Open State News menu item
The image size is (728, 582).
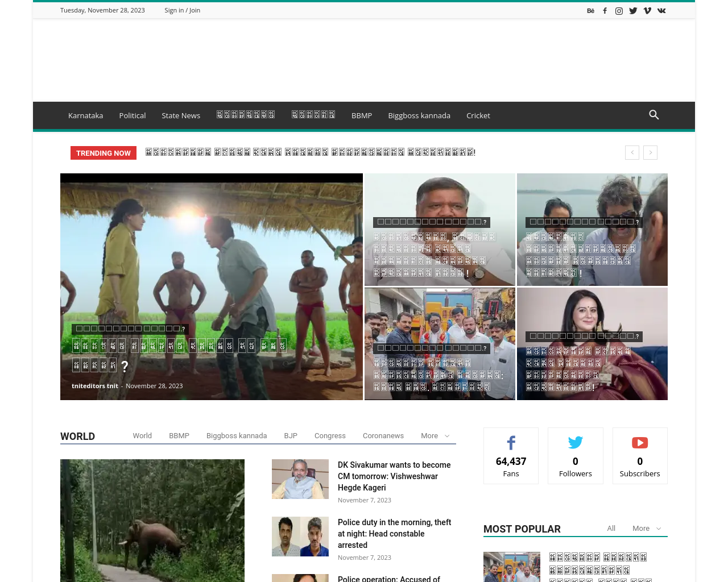click(181, 115)
